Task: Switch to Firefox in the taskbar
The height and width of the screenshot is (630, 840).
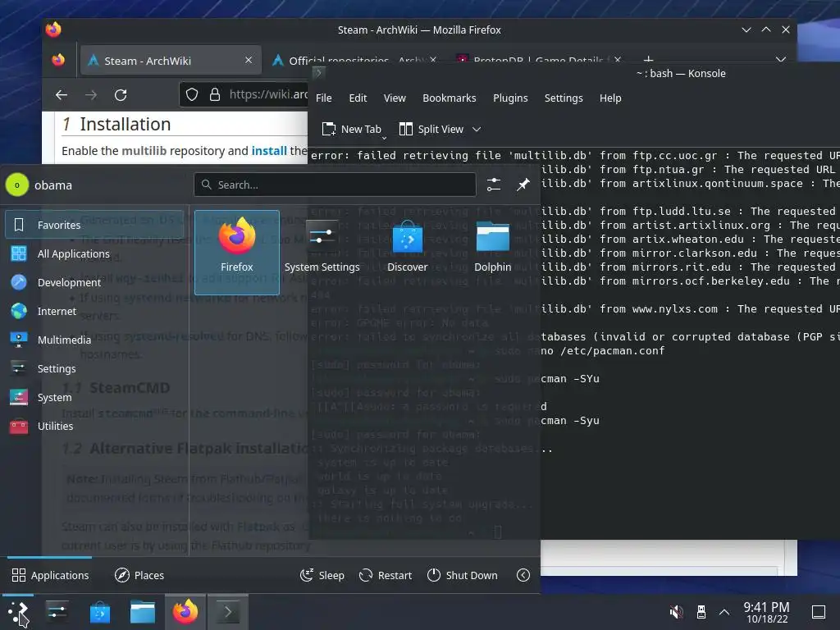Action: [185, 612]
